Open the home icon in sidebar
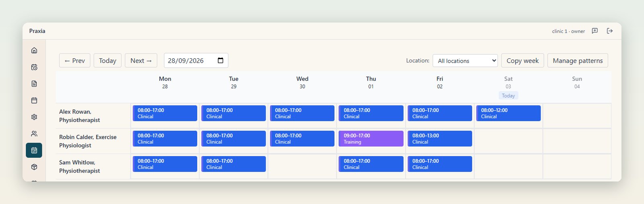644x204 pixels. 34,50
